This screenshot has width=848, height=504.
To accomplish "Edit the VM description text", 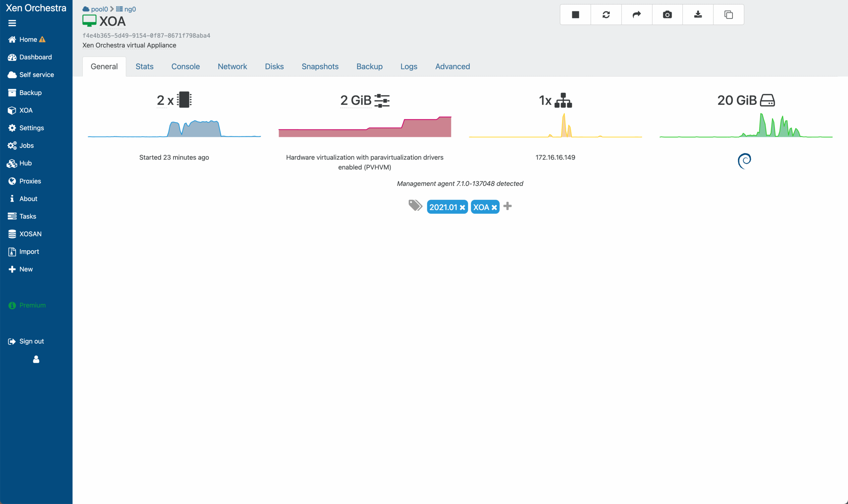I will click(129, 45).
